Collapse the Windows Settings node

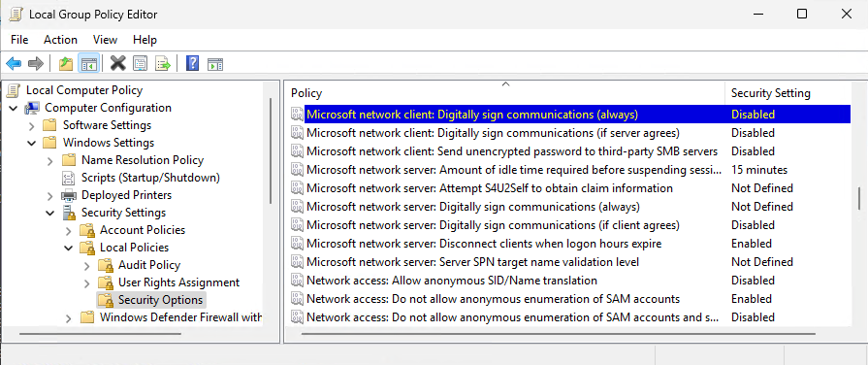click(x=32, y=143)
